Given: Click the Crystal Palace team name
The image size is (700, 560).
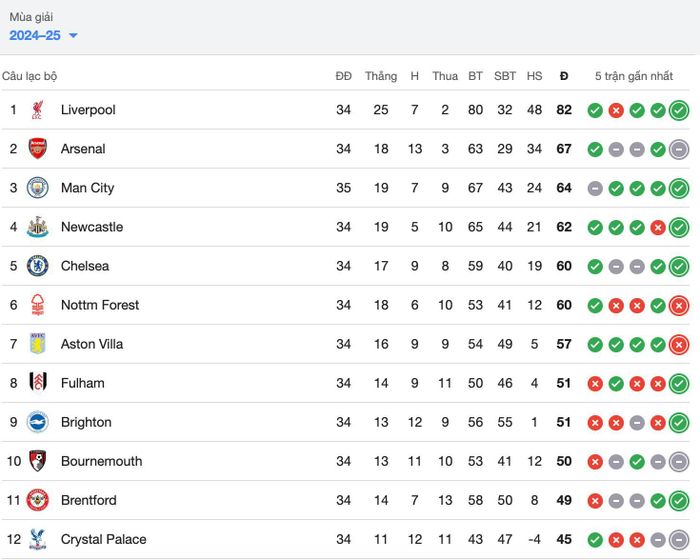Looking at the screenshot, I should coord(104,539).
